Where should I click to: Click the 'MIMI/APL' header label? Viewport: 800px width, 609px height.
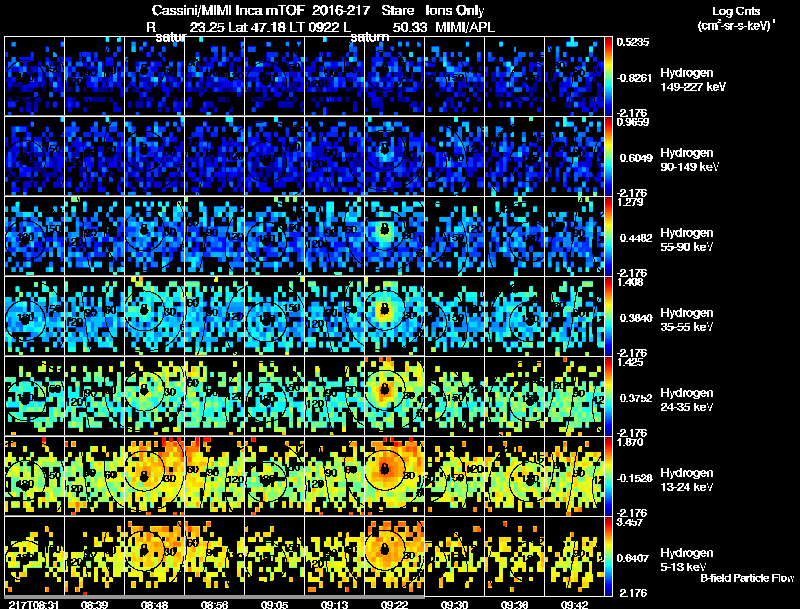465,27
